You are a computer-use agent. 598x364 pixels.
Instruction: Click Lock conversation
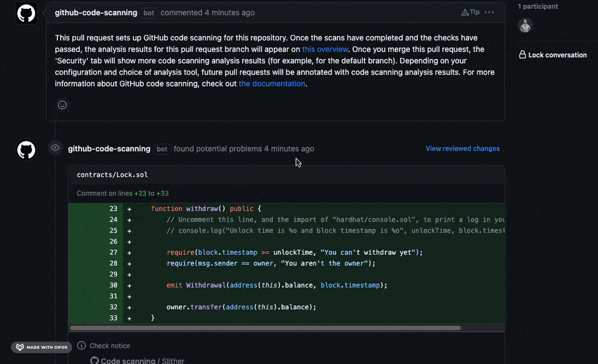pos(553,55)
